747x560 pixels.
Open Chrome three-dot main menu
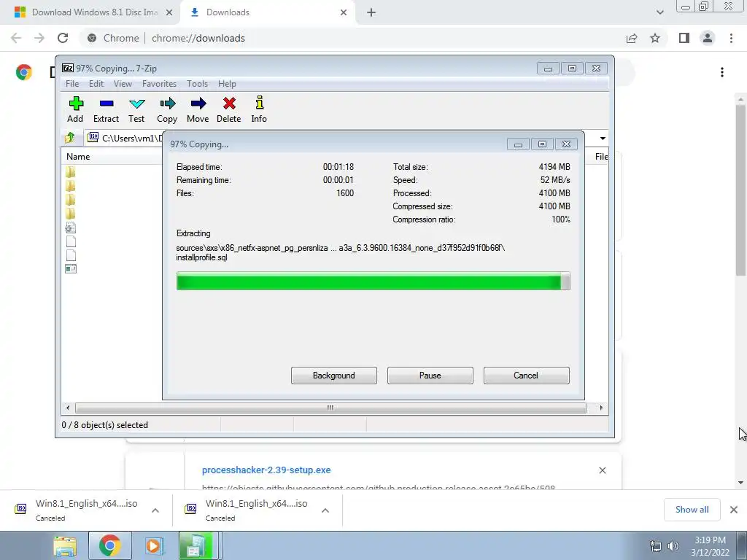pyautogui.click(x=731, y=38)
